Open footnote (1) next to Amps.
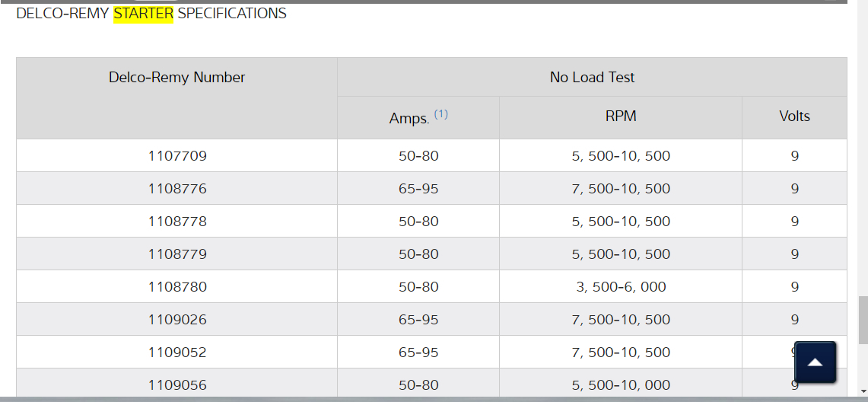 tap(441, 114)
